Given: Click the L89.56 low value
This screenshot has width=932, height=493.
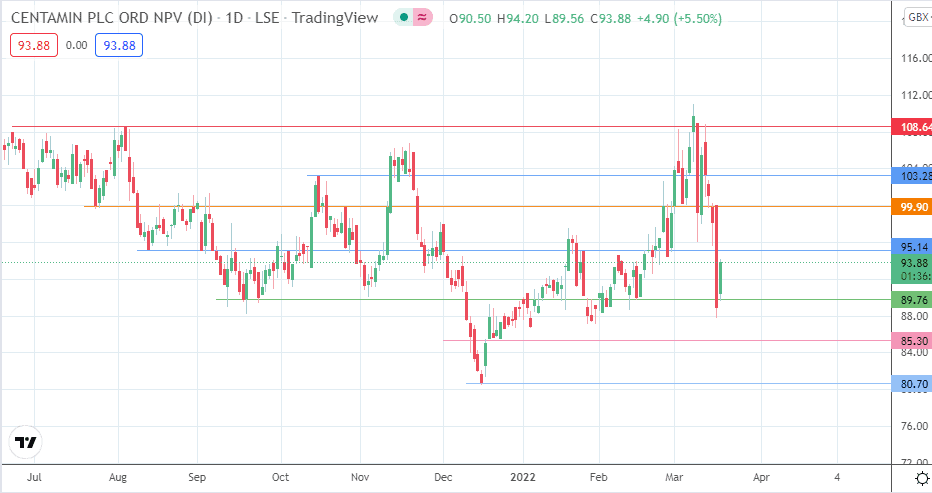Looking at the screenshot, I should [x=565, y=18].
